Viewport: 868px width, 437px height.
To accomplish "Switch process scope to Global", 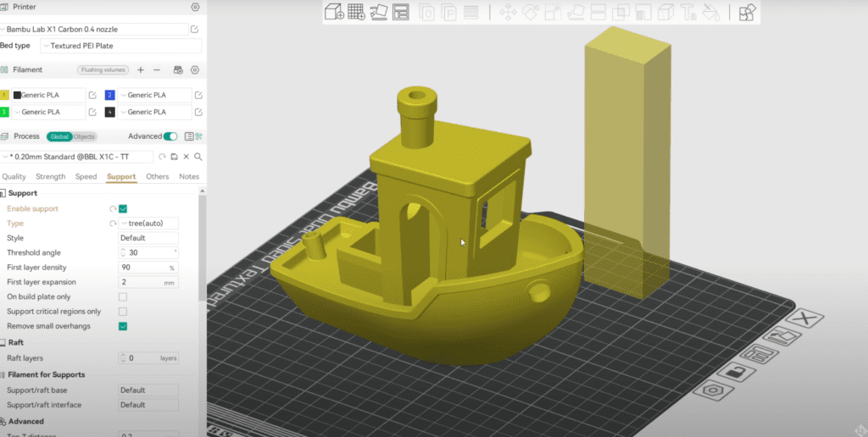I will [59, 136].
